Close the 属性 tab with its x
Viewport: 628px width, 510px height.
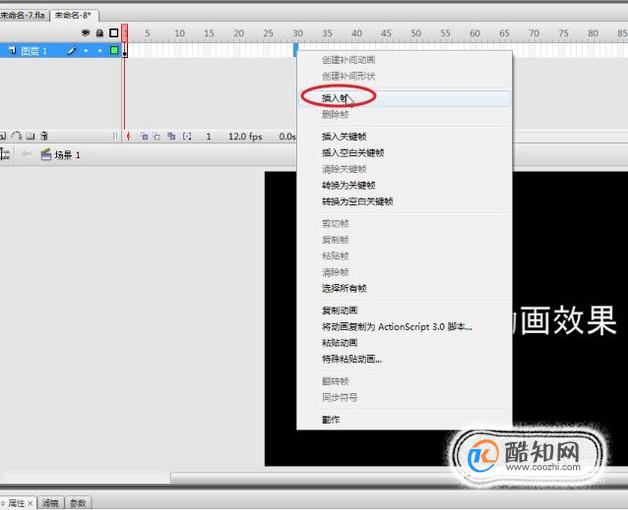pyautogui.click(x=30, y=503)
